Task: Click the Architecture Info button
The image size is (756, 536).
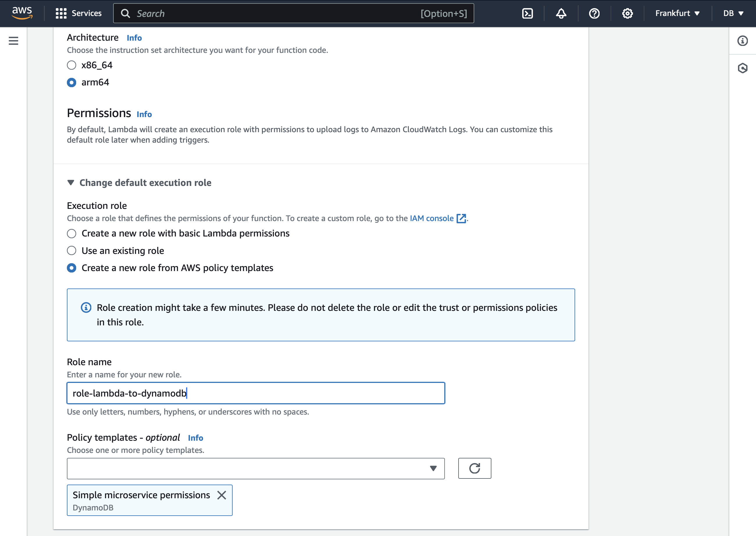Action: [x=133, y=37]
